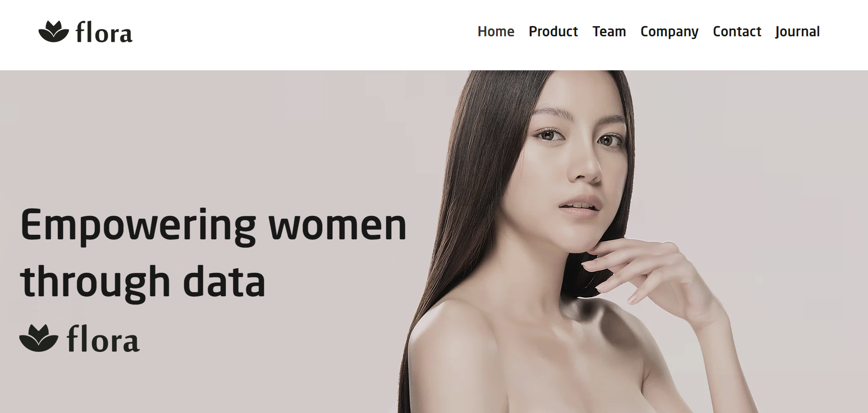Select the Contact link
This screenshot has height=413, width=868.
pos(737,31)
